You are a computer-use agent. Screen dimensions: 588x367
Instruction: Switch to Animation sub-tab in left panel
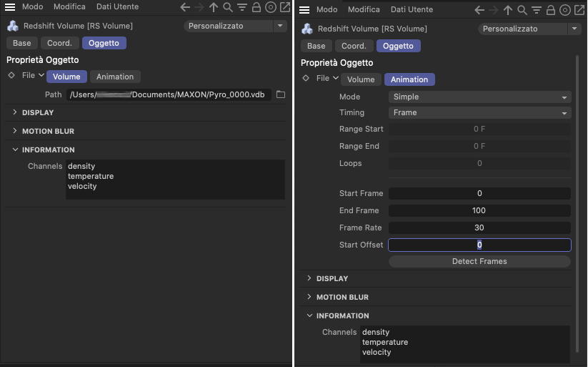[115, 77]
